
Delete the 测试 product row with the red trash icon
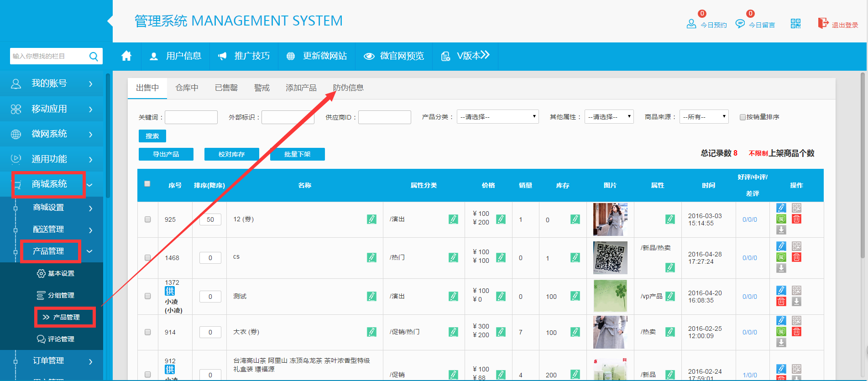point(781,302)
